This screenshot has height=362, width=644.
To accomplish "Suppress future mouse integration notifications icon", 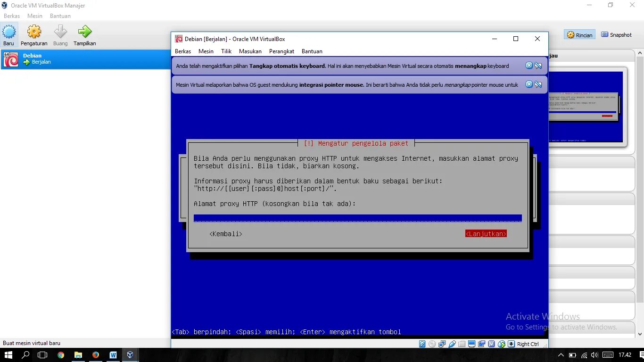I will tap(538, 84).
